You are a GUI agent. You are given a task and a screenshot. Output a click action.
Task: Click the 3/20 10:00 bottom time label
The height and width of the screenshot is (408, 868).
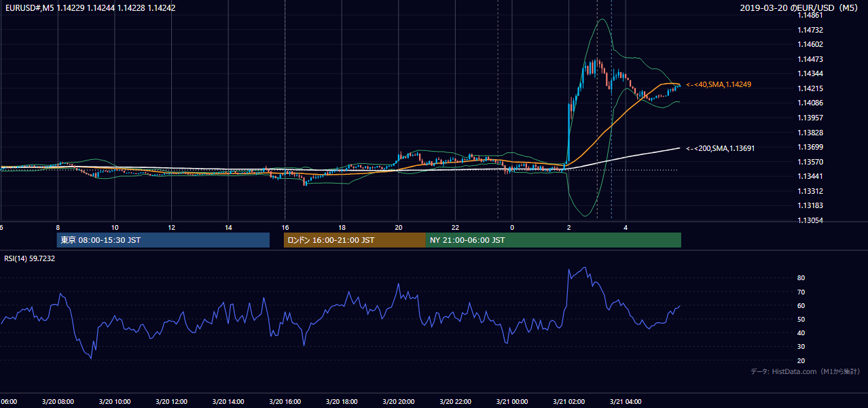point(115,402)
